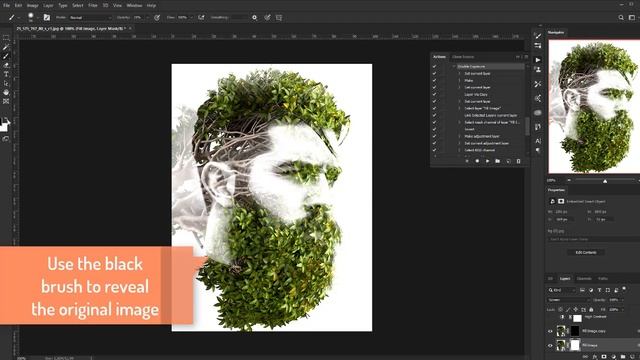The height and width of the screenshot is (360, 640).
Task: Open the Layer menu
Action: [48, 6]
